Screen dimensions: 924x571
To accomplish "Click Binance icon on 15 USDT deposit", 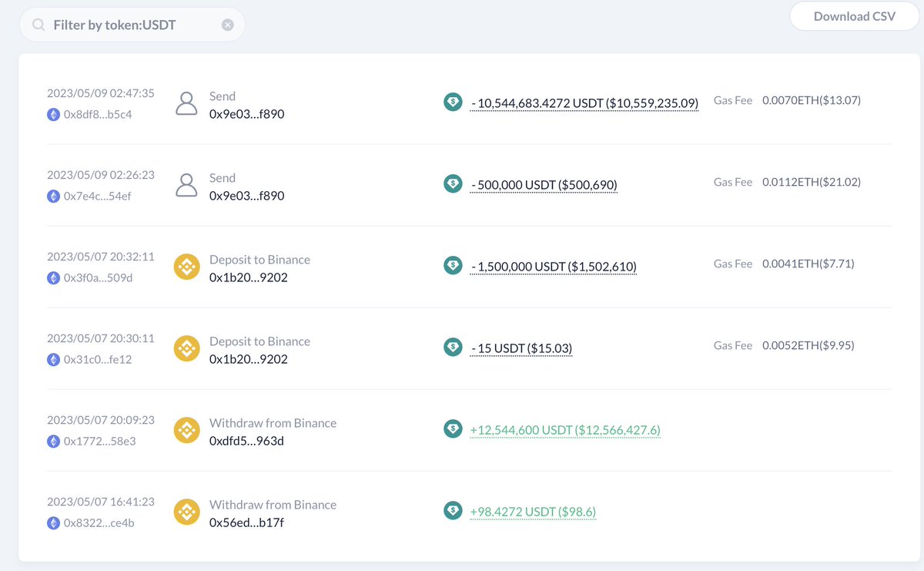I will coord(187,349).
